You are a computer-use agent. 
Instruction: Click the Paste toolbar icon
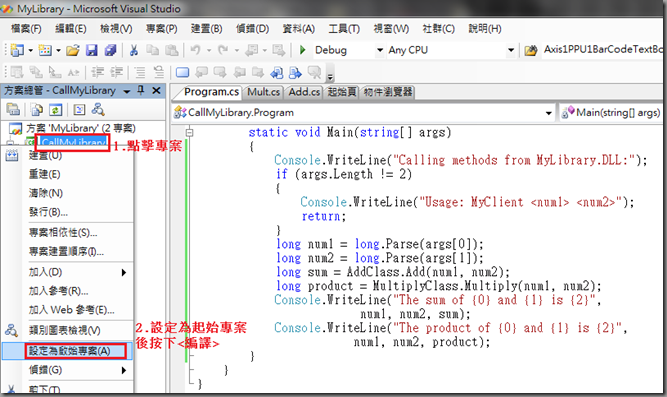coord(171,50)
